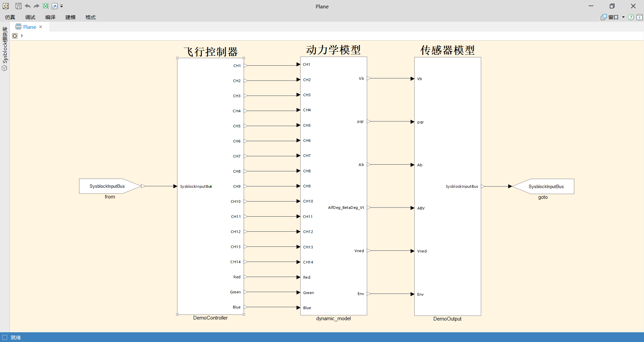
Task: Click the cube icon in the left sidebar
Action: click(x=4, y=68)
